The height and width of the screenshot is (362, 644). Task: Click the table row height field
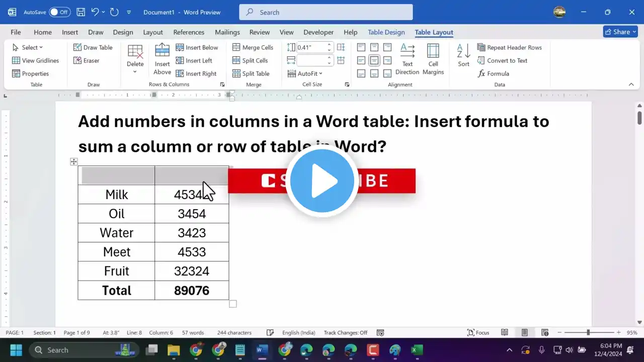point(314,47)
